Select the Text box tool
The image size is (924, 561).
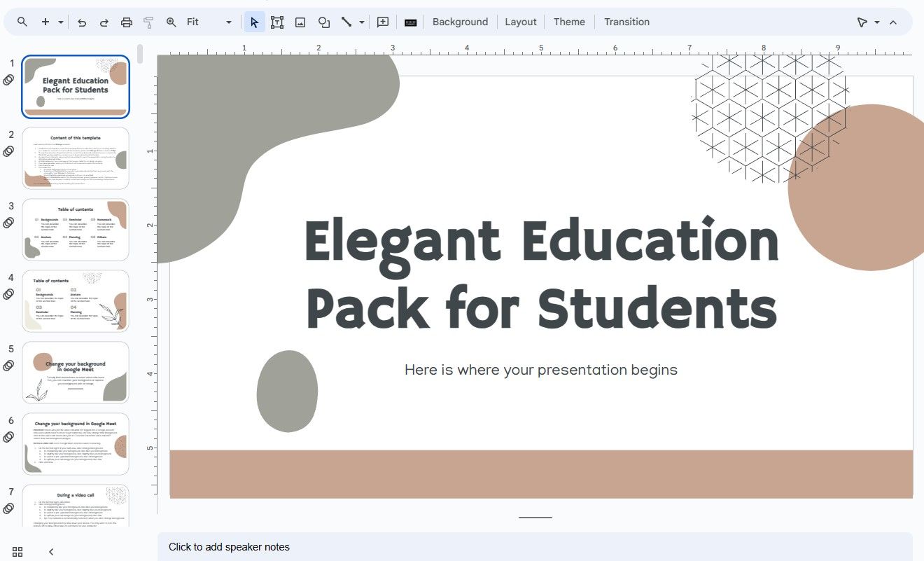pos(277,22)
